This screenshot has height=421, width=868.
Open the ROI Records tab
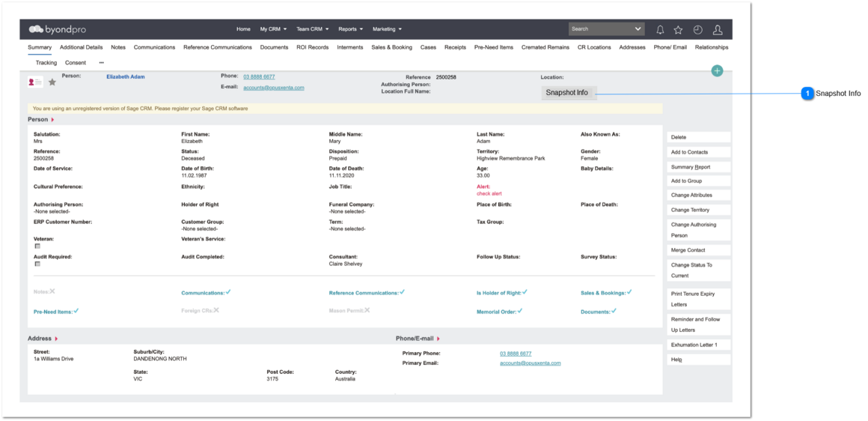(x=312, y=48)
